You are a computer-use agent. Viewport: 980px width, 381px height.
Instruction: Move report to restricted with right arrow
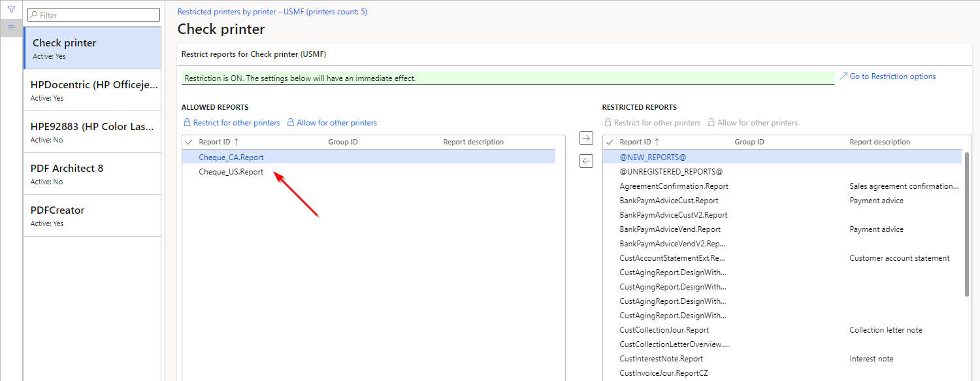[586, 138]
